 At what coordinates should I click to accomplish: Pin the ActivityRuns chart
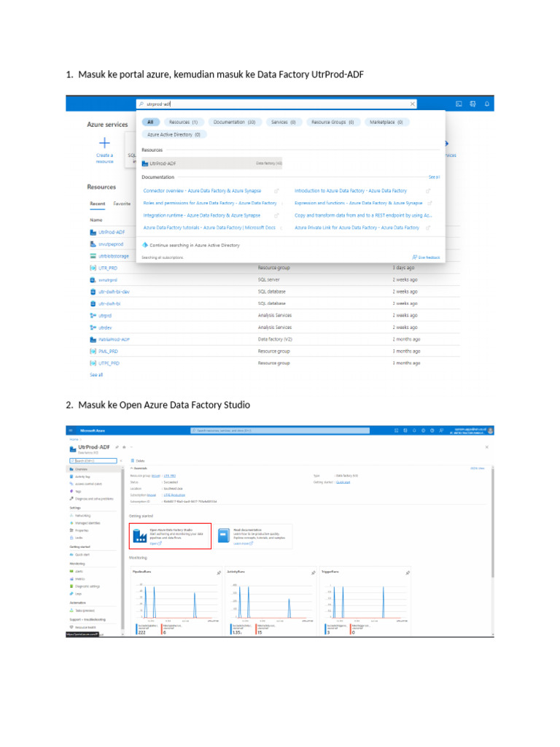point(313,573)
